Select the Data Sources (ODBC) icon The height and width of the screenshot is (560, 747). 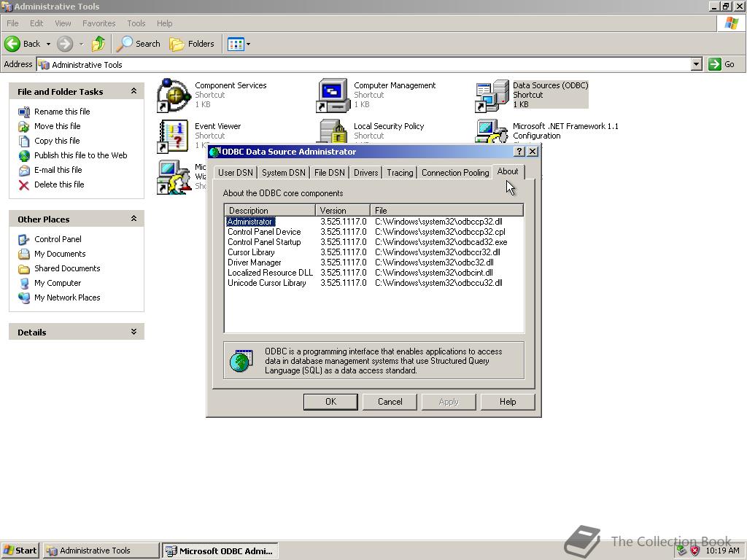pos(492,96)
